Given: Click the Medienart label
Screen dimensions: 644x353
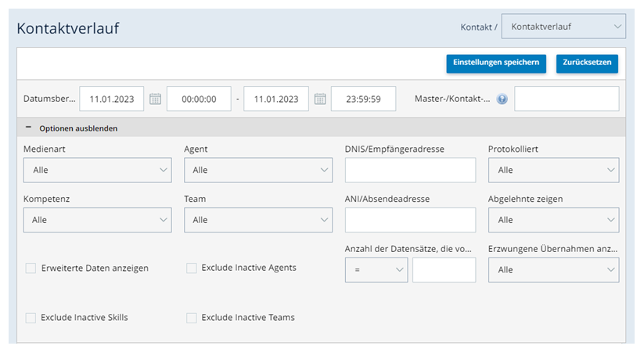Looking at the screenshot, I should pos(45,149).
